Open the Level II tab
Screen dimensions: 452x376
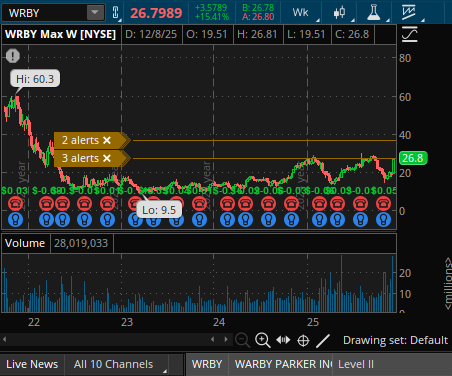click(356, 364)
